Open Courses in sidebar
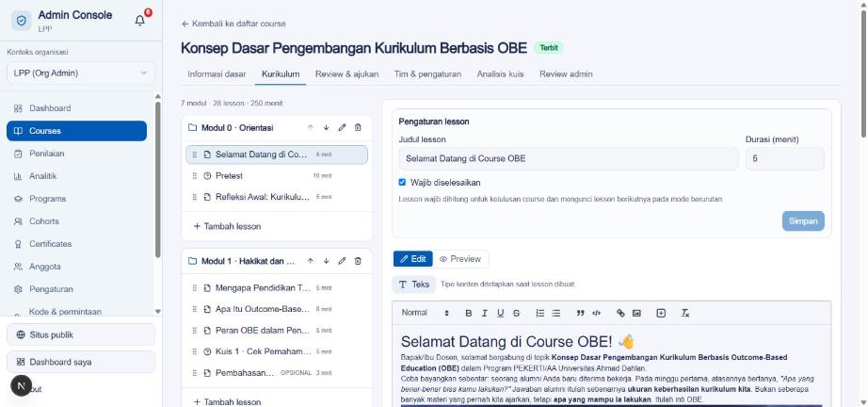 coord(76,131)
